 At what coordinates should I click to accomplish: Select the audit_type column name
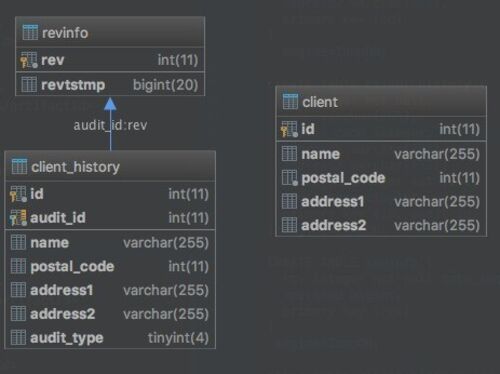click(67, 338)
